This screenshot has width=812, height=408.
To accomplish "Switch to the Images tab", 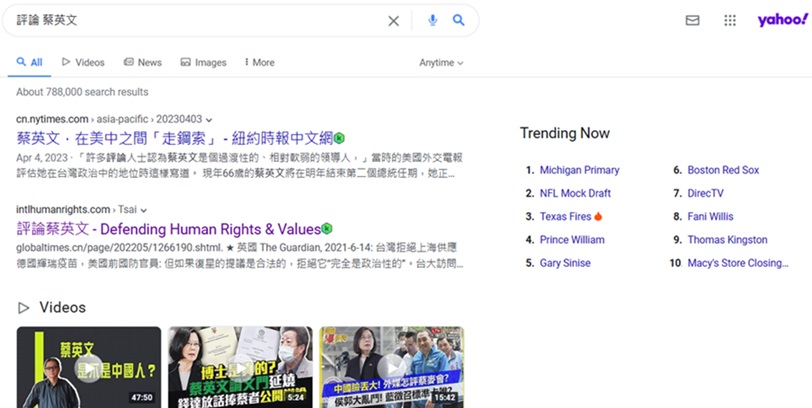I will 203,62.
